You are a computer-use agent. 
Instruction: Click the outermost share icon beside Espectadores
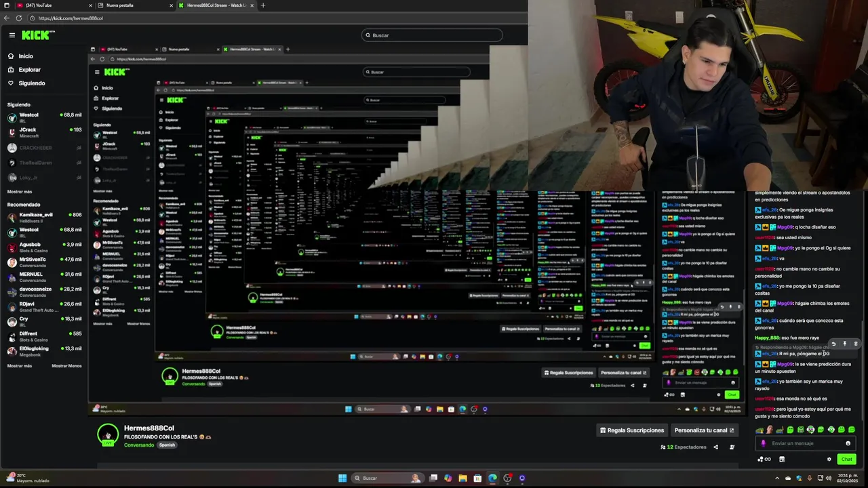point(715,447)
